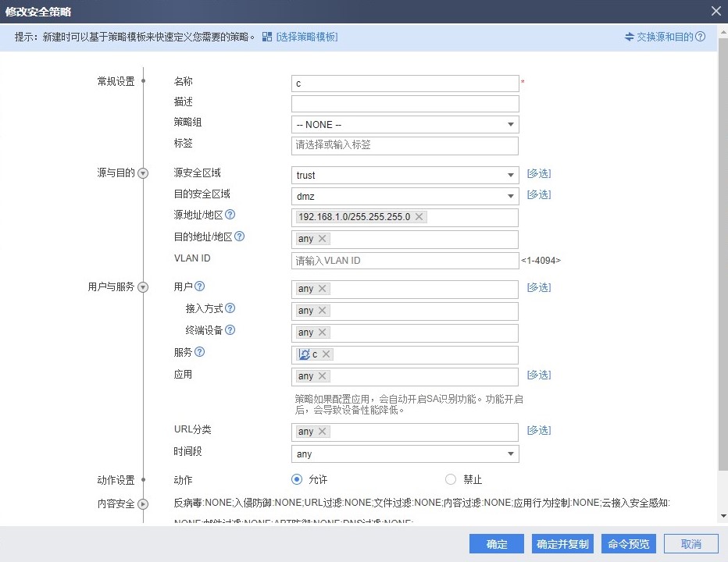The image size is (728, 562).
Task: Select the 允许 action radio button
Action: tap(297, 479)
